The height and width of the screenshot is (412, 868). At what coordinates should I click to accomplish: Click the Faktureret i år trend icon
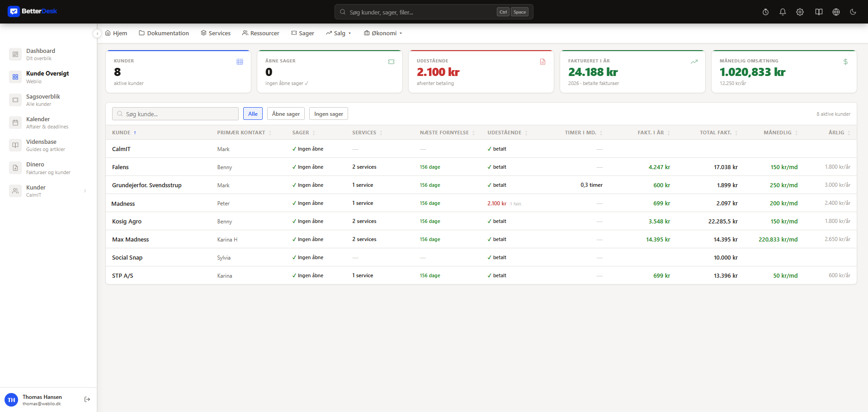[x=694, y=62]
